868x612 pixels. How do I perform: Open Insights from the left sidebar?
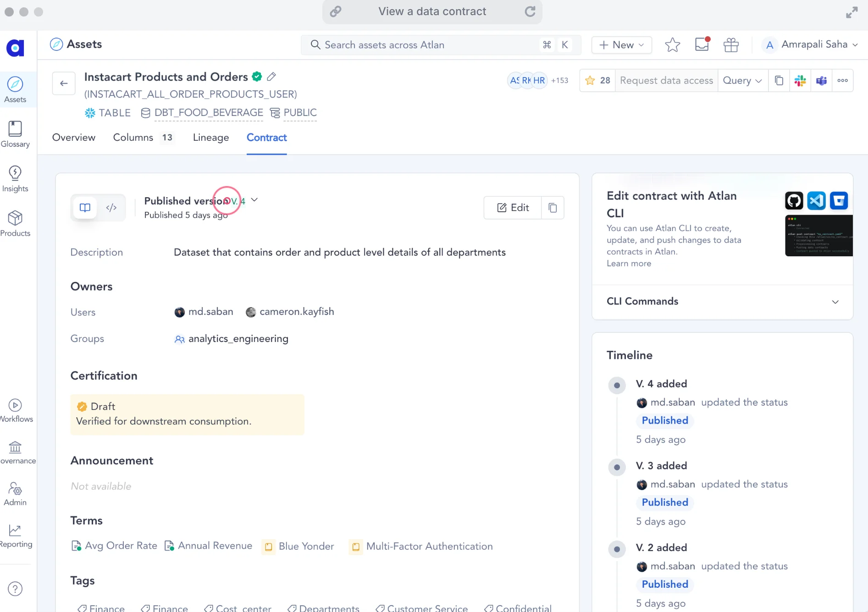(x=15, y=178)
